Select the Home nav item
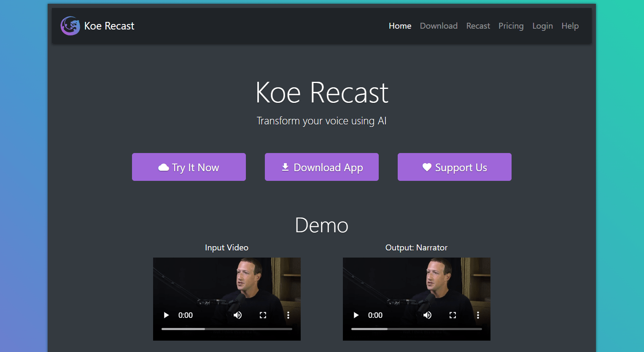Viewport: 644px width, 352px height. 400,26
